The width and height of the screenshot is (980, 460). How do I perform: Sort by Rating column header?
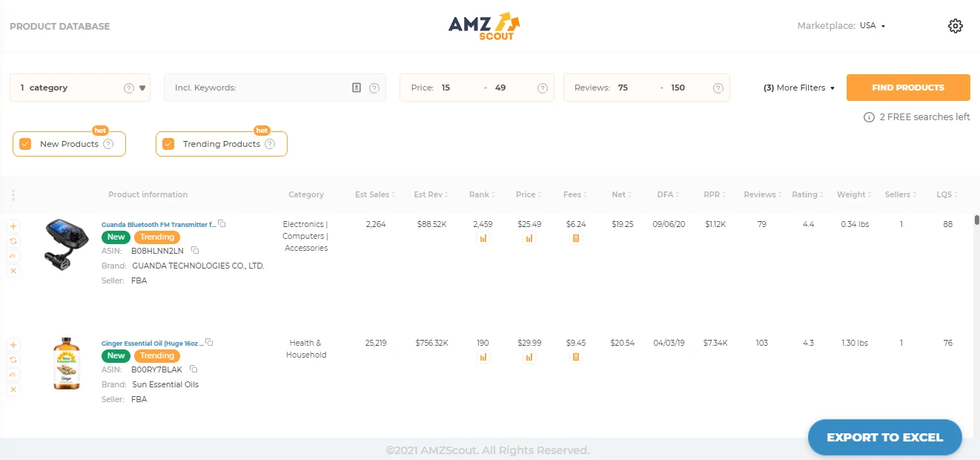click(x=807, y=194)
